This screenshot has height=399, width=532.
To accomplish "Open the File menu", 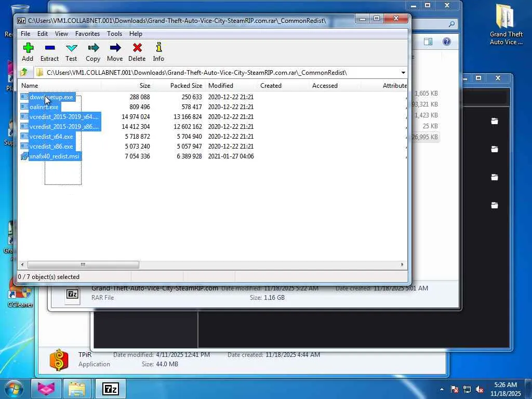I will [x=25, y=34].
